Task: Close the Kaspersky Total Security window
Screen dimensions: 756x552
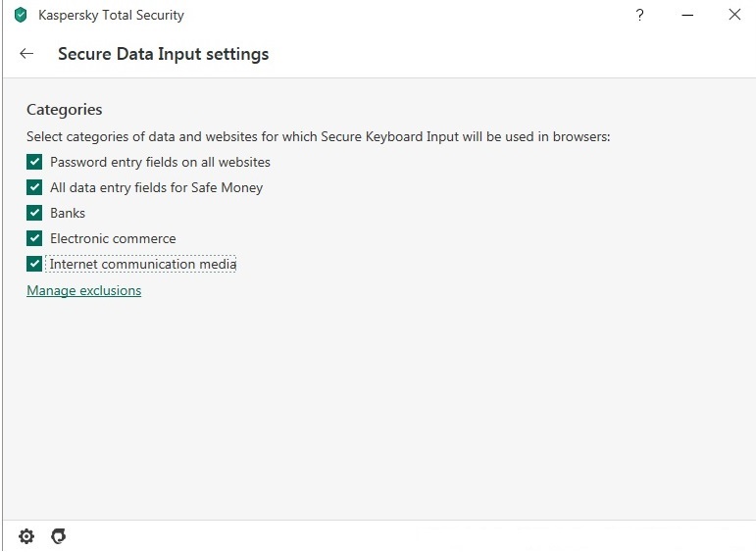Action: [x=734, y=15]
